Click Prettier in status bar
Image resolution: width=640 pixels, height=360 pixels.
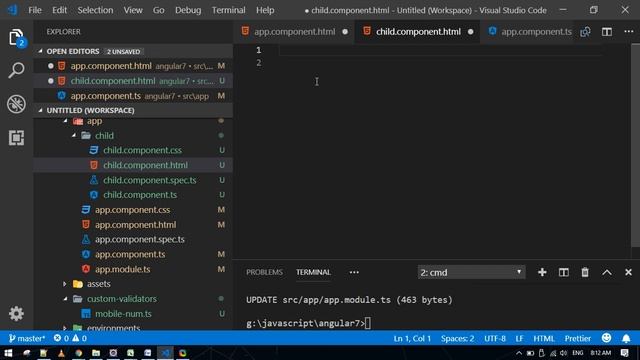point(578,338)
